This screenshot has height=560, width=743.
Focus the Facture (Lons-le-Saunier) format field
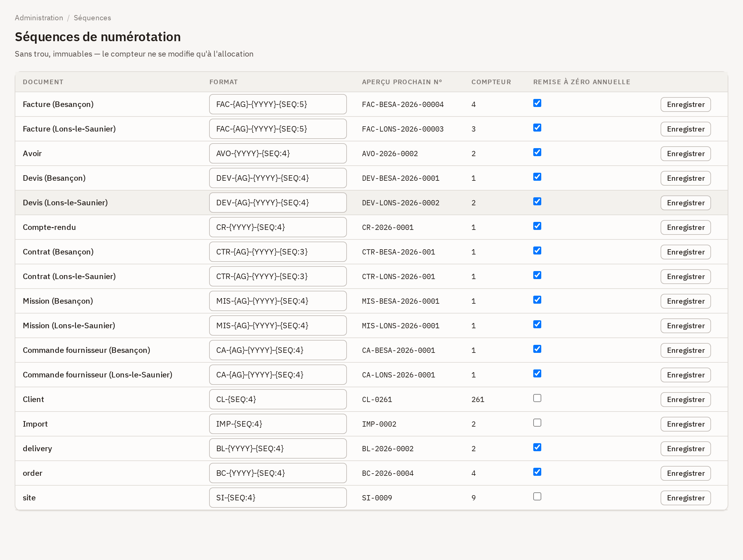point(278,129)
